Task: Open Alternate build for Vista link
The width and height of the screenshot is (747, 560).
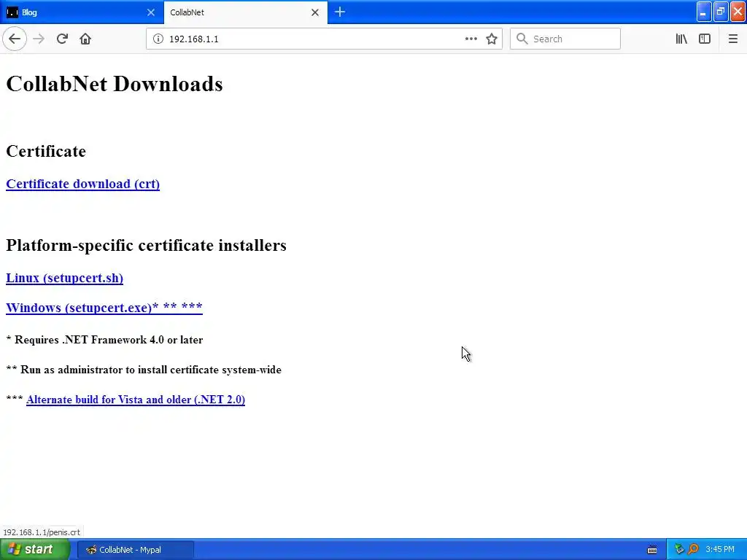Action: [136, 400]
